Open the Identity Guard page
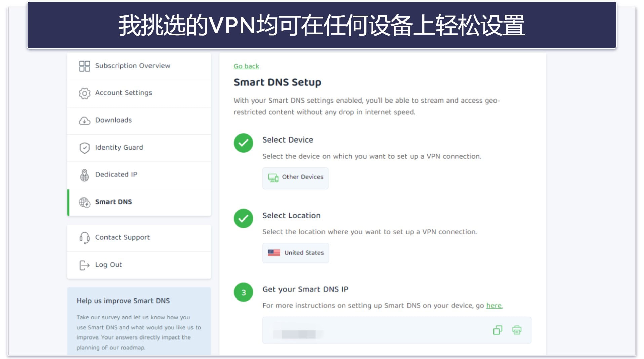Image resolution: width=644 pixels, height=359 pixels. (x=139, y=148)
